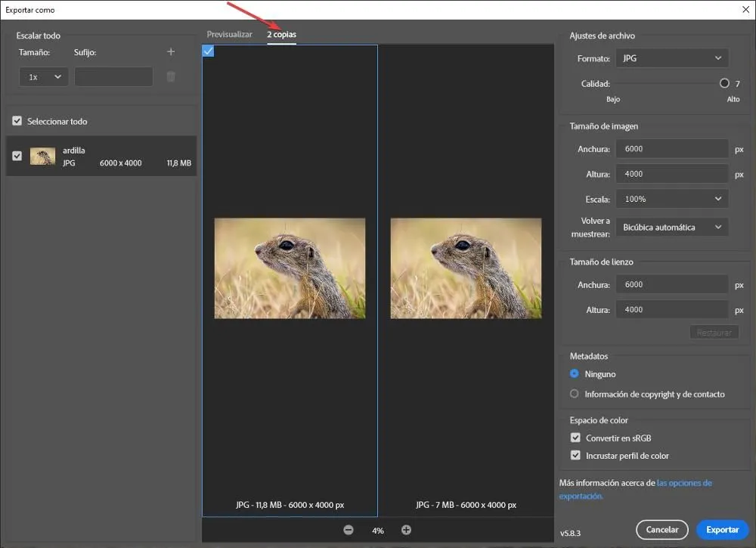The width and height of the screenshot is (756, 548).
Task: Select the 7 MB preview image
Action: tap(466, 268)
